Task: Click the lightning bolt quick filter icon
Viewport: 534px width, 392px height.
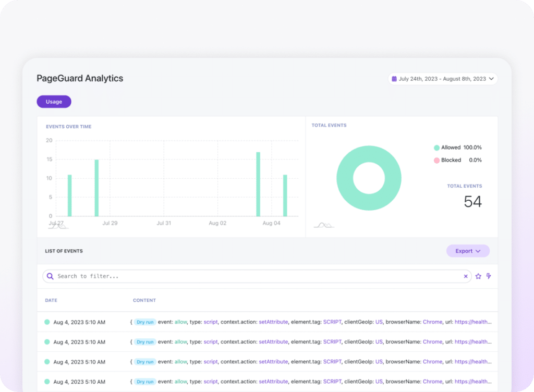Action: tap(489, 276)
